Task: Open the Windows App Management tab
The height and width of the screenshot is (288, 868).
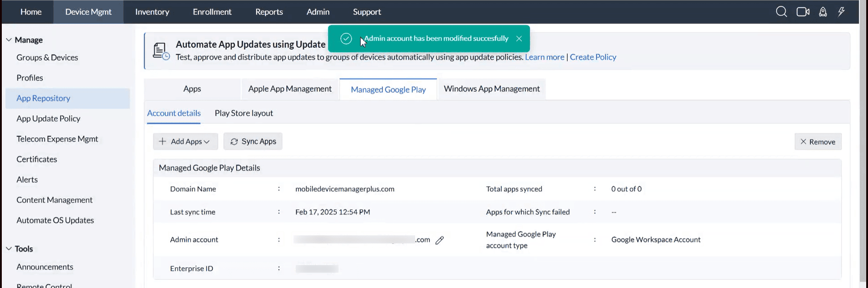Action: coord(492,89)
